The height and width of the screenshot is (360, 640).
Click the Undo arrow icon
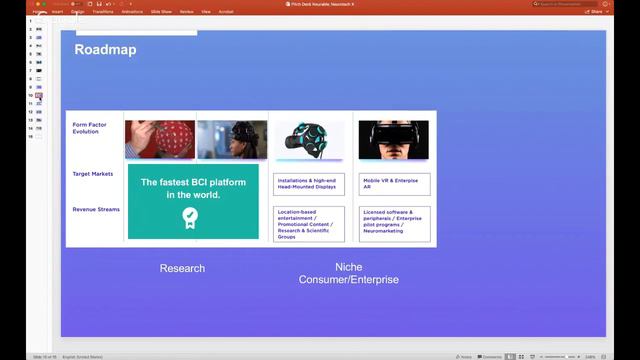click(x=108, y=4)
